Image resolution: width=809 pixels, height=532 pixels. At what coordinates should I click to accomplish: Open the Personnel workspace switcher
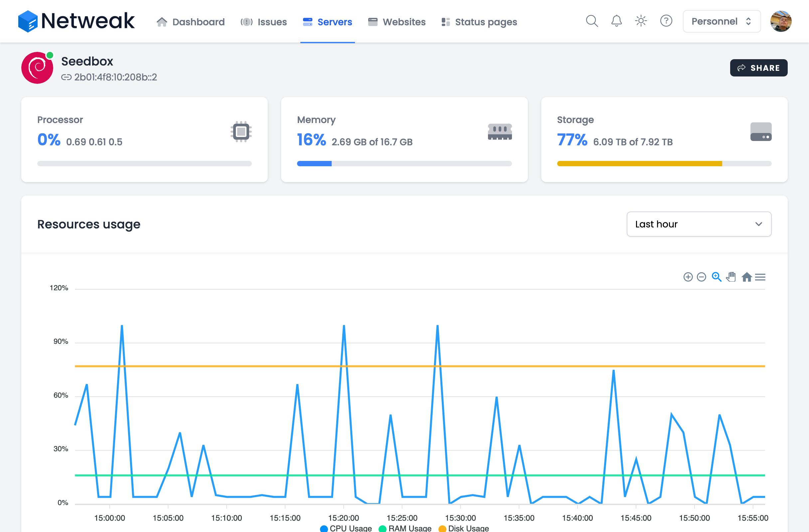click(x=721, y=21)
